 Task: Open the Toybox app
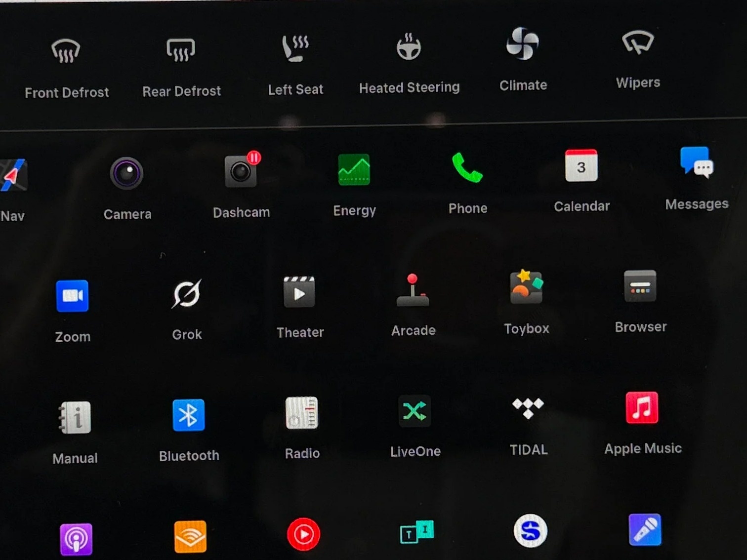click(526, 287)
